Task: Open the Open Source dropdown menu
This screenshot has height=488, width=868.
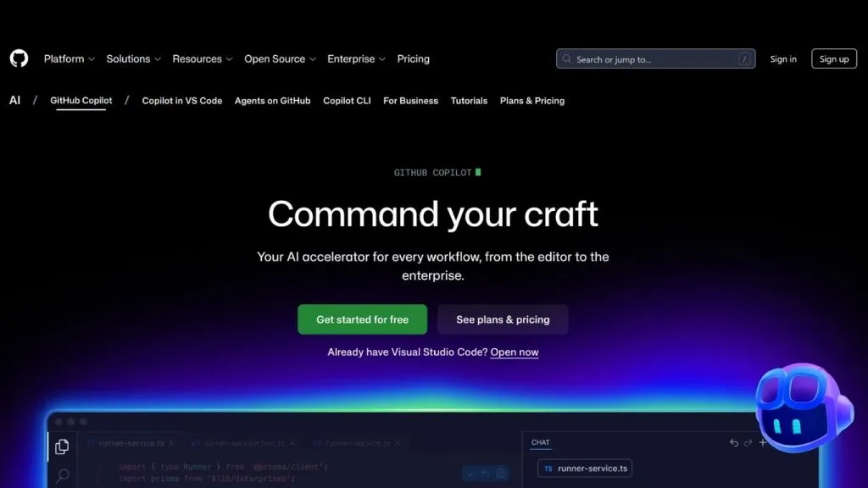Action: coord(280,58)
